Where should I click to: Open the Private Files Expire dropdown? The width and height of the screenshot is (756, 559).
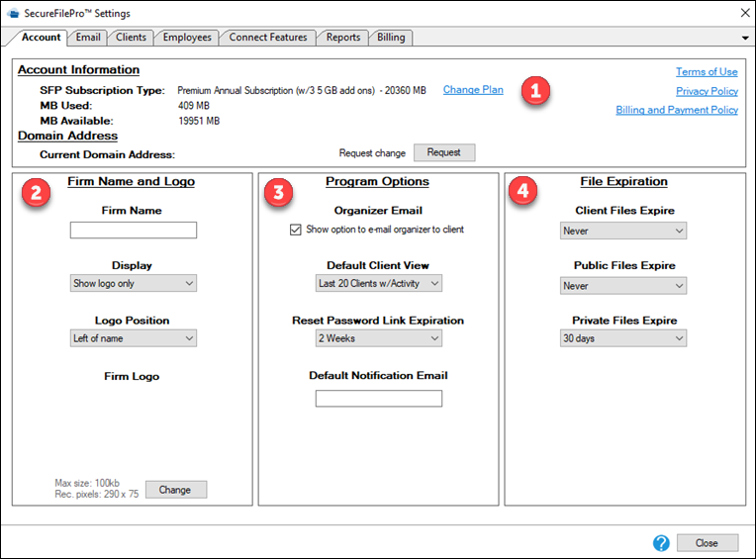point(623,338)
